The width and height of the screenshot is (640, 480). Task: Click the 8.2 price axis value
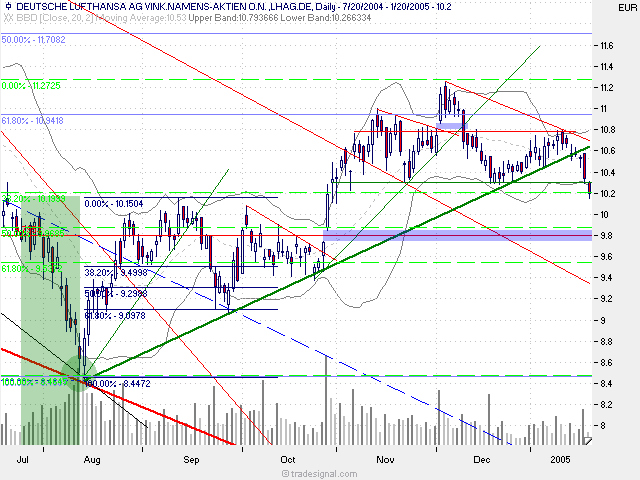[x=606, y=404]
